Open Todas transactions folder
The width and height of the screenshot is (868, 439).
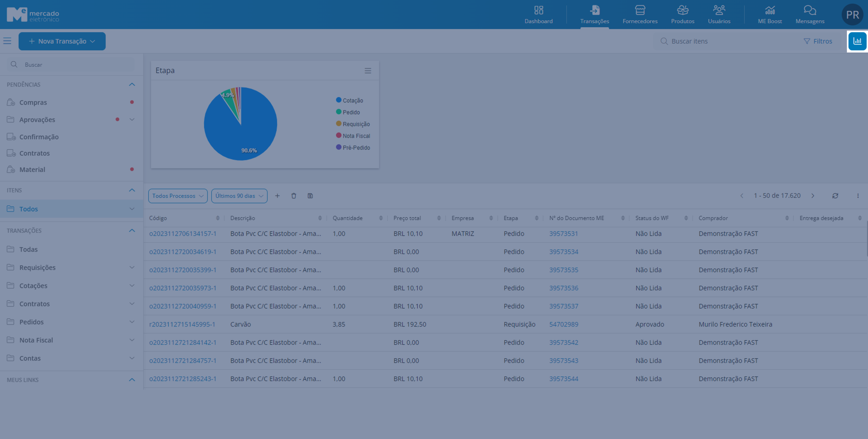[x=28, y=249]
